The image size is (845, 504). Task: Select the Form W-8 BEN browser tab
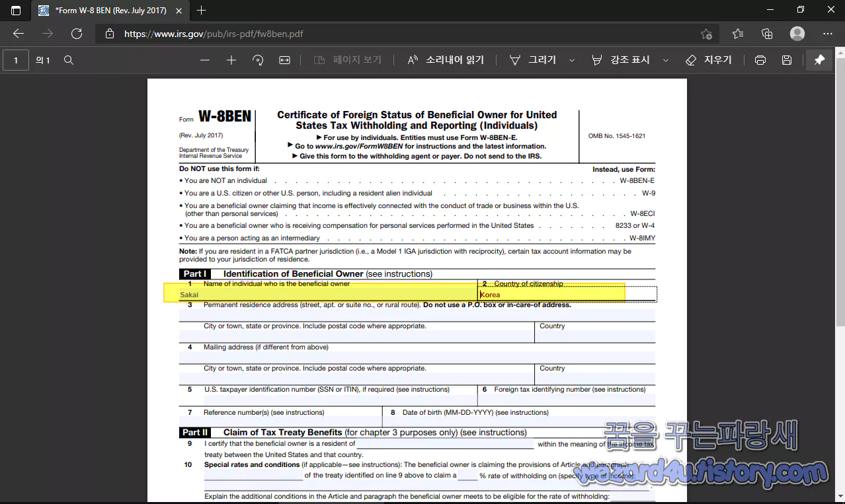109,11
